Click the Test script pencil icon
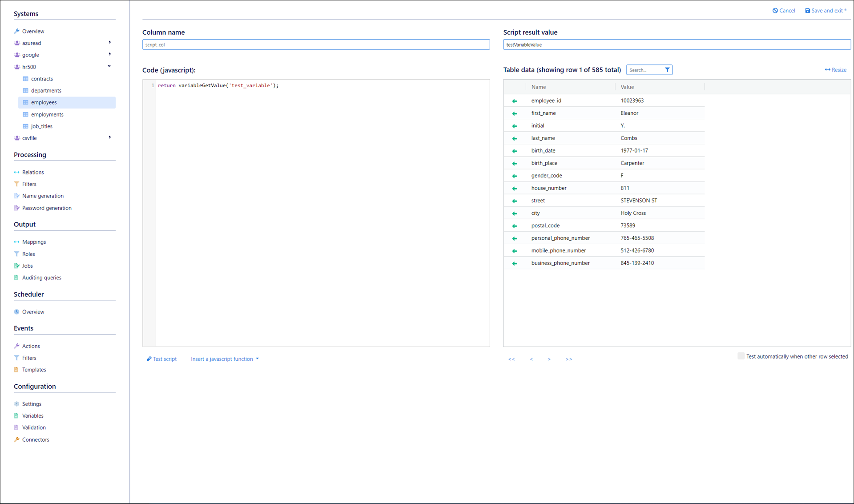The height and width of the screenshot is (504, 854). 149,359
